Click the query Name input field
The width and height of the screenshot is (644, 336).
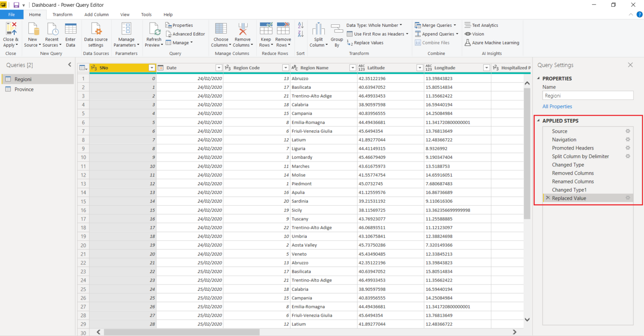click(588, 96)
